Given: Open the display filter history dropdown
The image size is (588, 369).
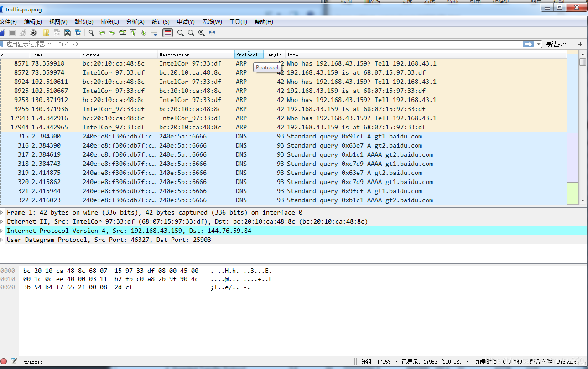Looking at the screenshot, I should (x=539, y=44).
